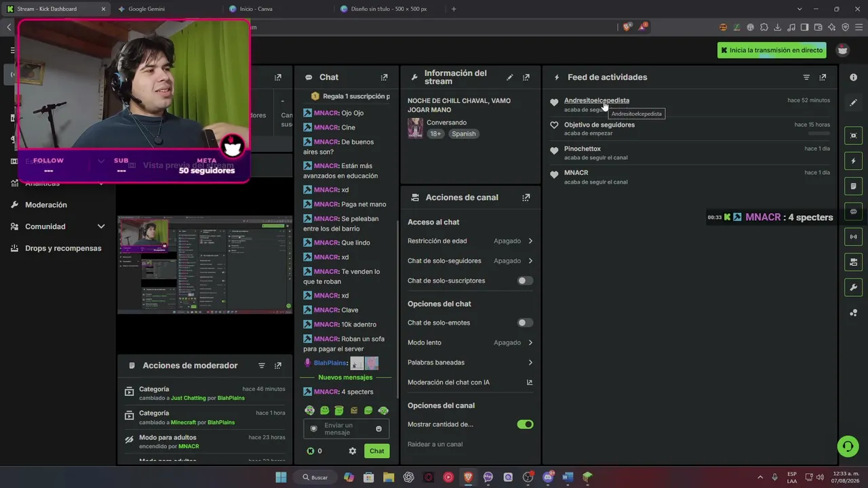Switch to the Google Gemini tab
The image size is (868, 488).
pyautogui.click(x=167, y=9)
